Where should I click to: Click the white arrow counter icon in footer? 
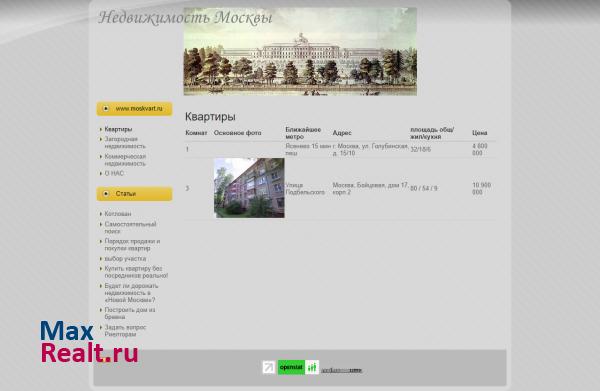point(269,368)
